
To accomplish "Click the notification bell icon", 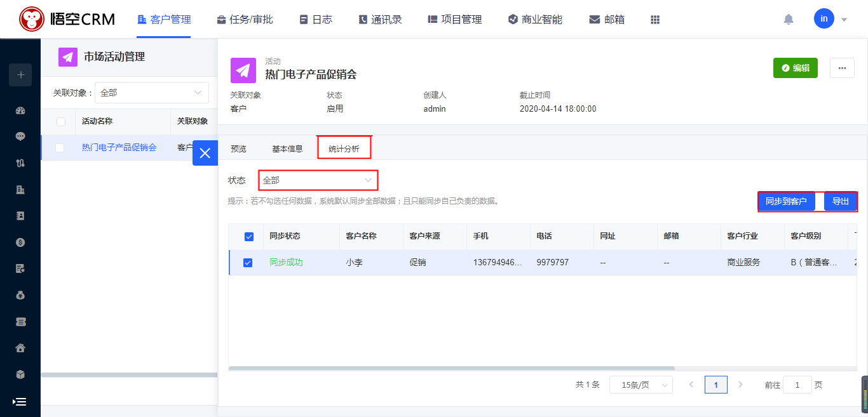I will [789, 19].
